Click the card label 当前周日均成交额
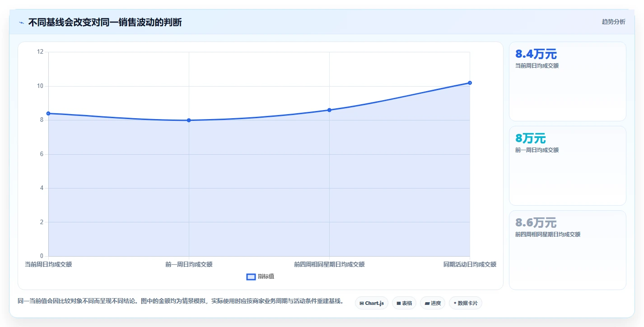 [537, 66]
